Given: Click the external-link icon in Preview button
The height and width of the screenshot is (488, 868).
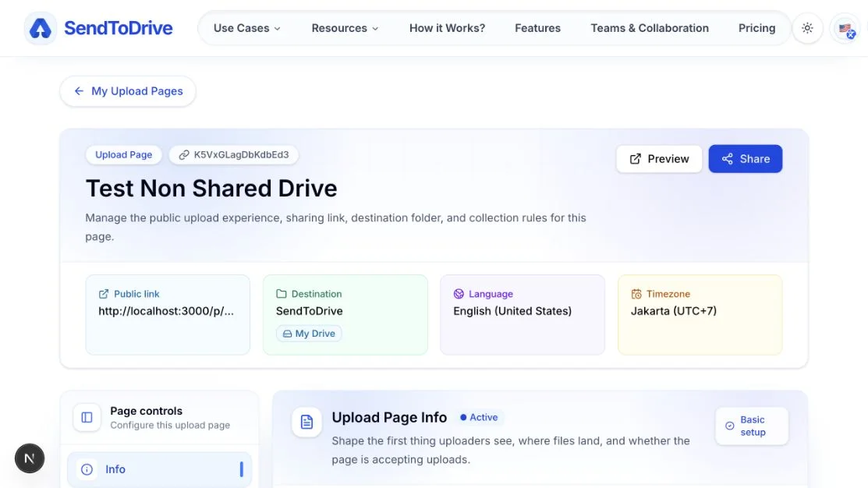Looking at the screenshot, I should coord(636,159).
